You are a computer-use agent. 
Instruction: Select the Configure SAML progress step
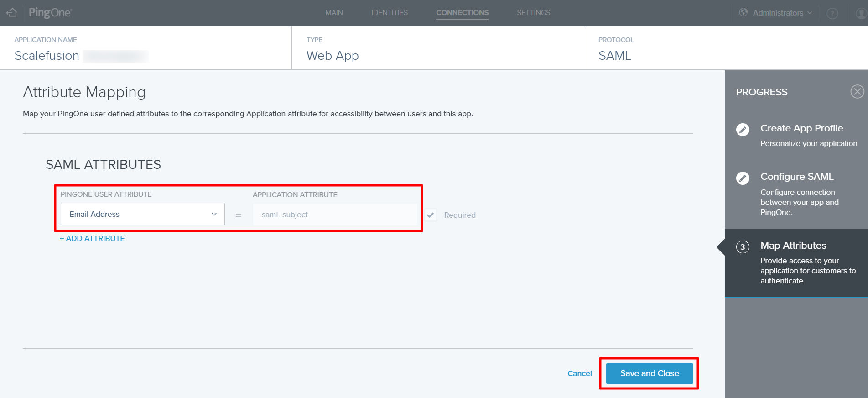[x=796, y=194]
